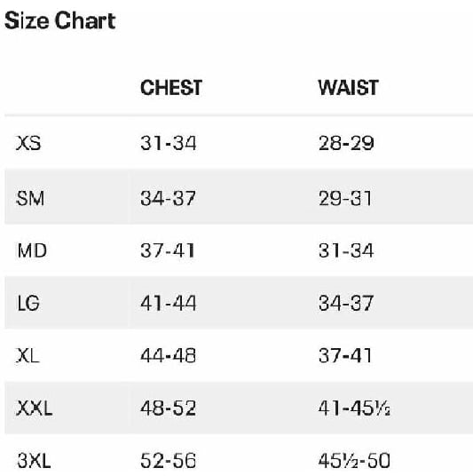Select waist value 28-29
This screenshot has width=473, height=476.
(x=346, y=143)
